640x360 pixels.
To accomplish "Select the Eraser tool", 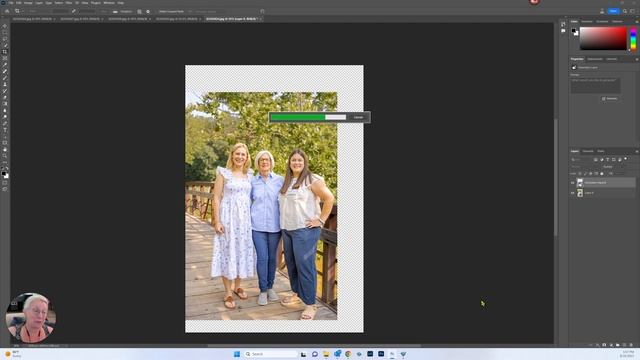I will point(5,98).
